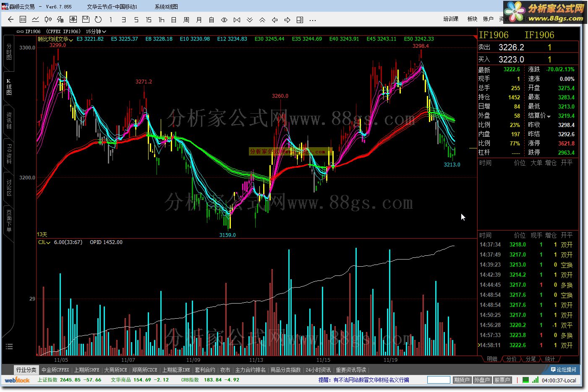Click the 期货户 account button
This screenshot has height=392, width=588.
(462, 380)
